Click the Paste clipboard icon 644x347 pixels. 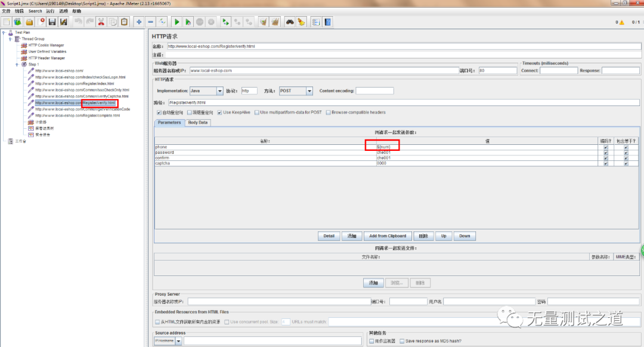click(124, 22)
